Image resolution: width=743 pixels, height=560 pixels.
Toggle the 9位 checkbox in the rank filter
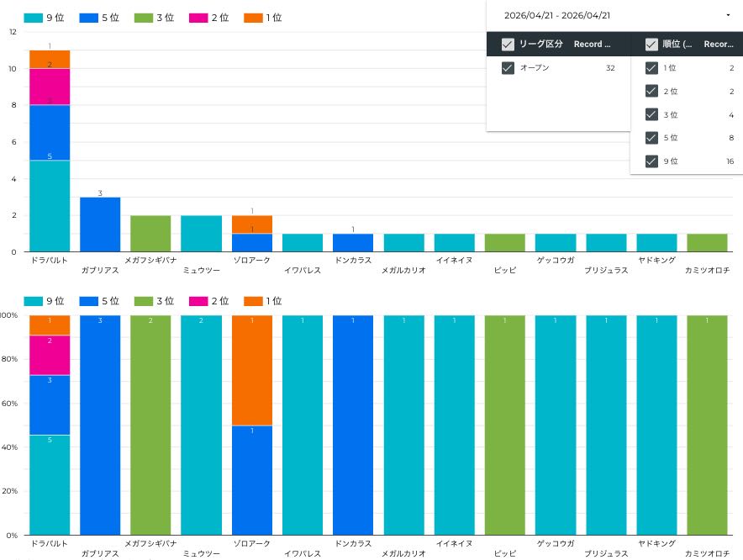[651, 161]
